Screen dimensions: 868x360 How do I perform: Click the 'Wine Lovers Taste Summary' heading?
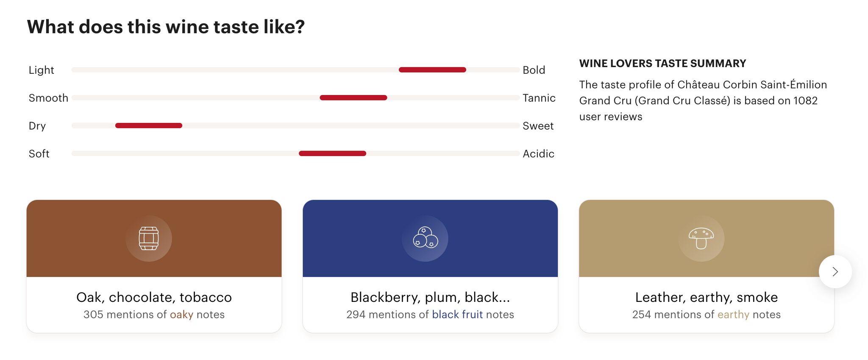pyautogui.click(x=662, y=64)
